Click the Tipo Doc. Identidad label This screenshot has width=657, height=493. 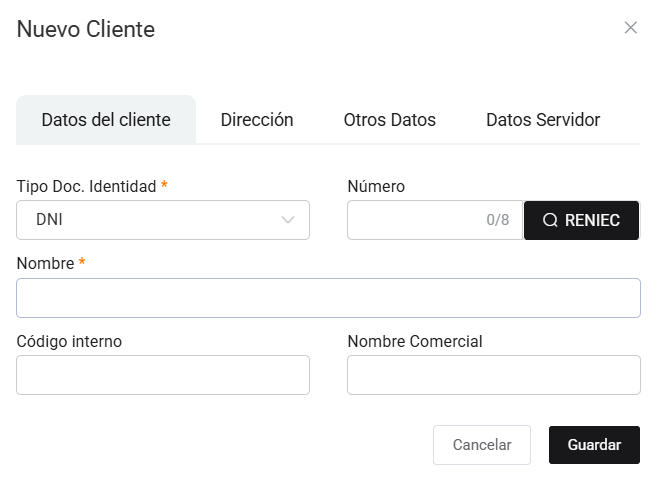[x=86, y=186]
